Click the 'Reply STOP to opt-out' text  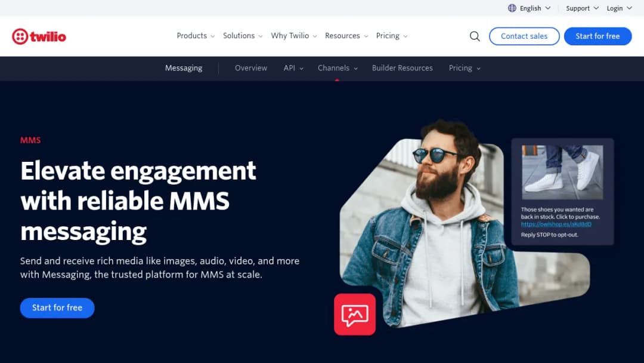[x=550, y=235]
